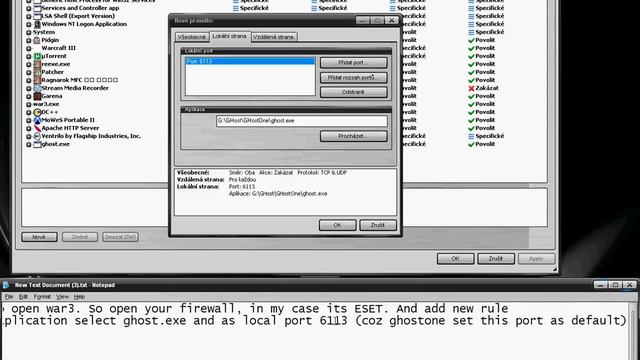This screenshot has height=360, width=640.
Task: Select Port 6113 in local port list
Action: [x=250, y=61]
